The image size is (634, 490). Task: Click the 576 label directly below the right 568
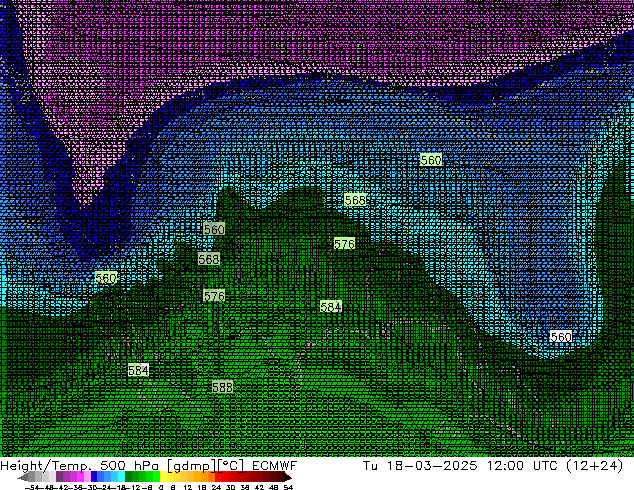click(x=344, y=244)
